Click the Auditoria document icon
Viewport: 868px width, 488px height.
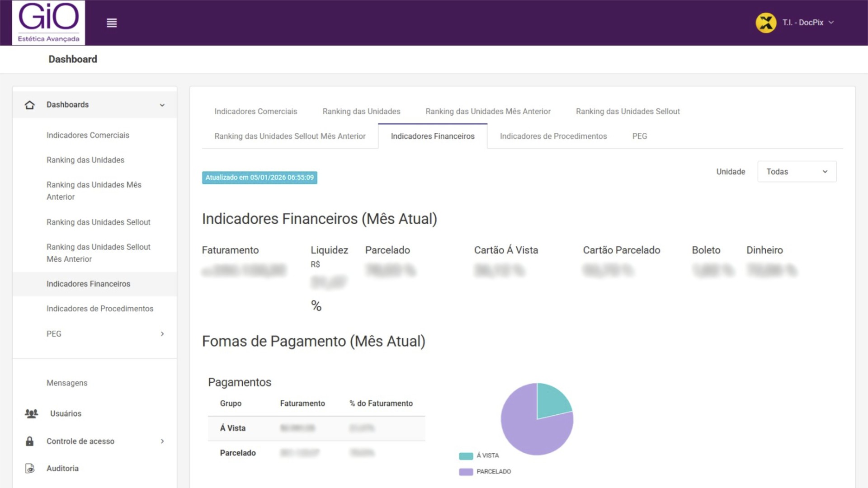click(x=30, y=469)
